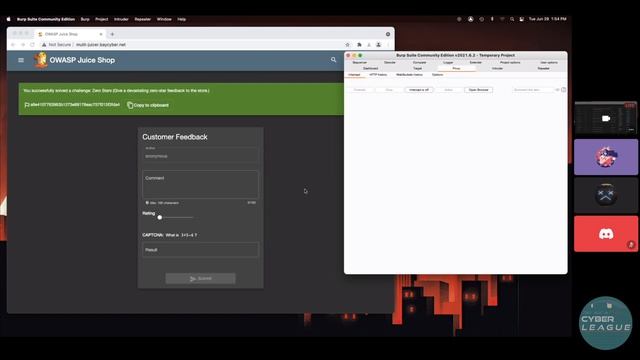
Task: Open the browser profile avatar icon
Action: [378, 44]
